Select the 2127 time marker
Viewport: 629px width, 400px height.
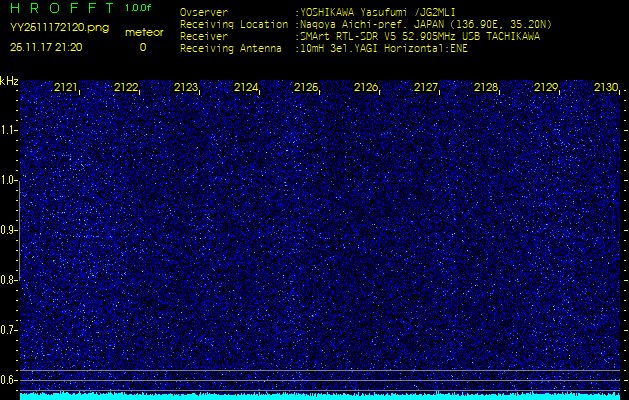(x=426, y=88)
